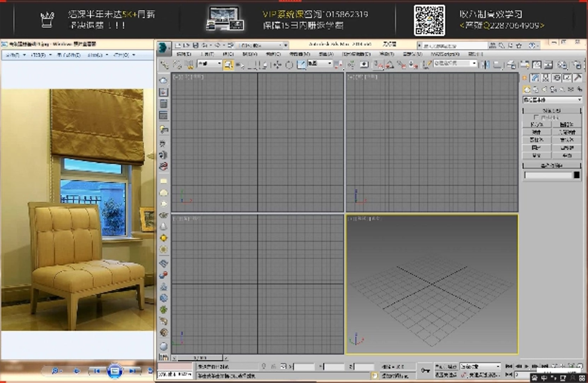This screenshot has width=588, height=383.
Task: Switch to the Modify panel tab
Action: tap(535, 78)
